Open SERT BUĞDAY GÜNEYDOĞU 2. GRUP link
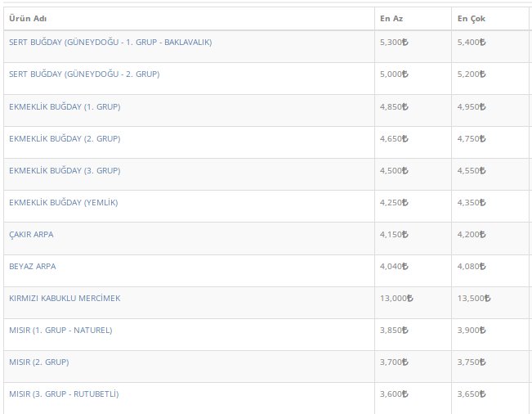532x414 pixels. tap(83, 74)
